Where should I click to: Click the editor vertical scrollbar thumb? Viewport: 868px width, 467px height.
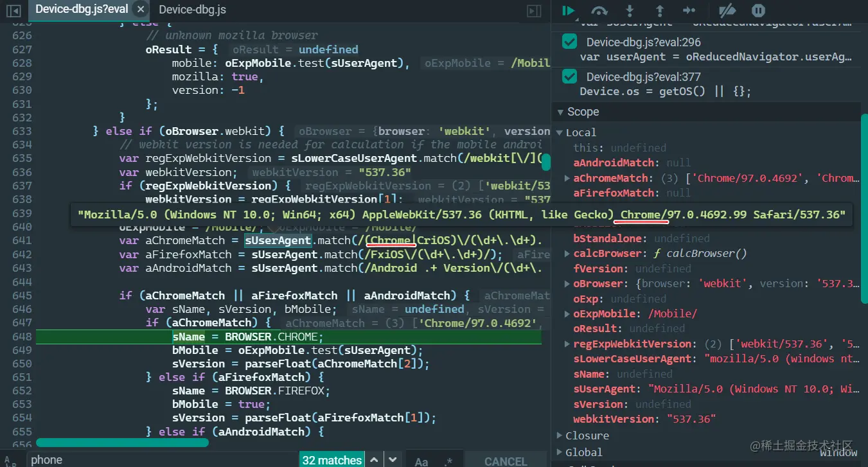click(546, 162)
